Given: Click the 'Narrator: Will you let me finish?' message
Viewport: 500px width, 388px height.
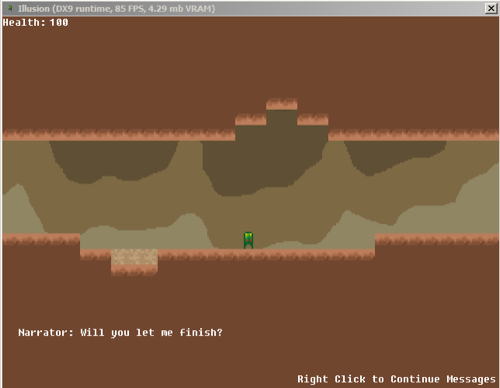Looking at the screenshot, I should 120,333.
